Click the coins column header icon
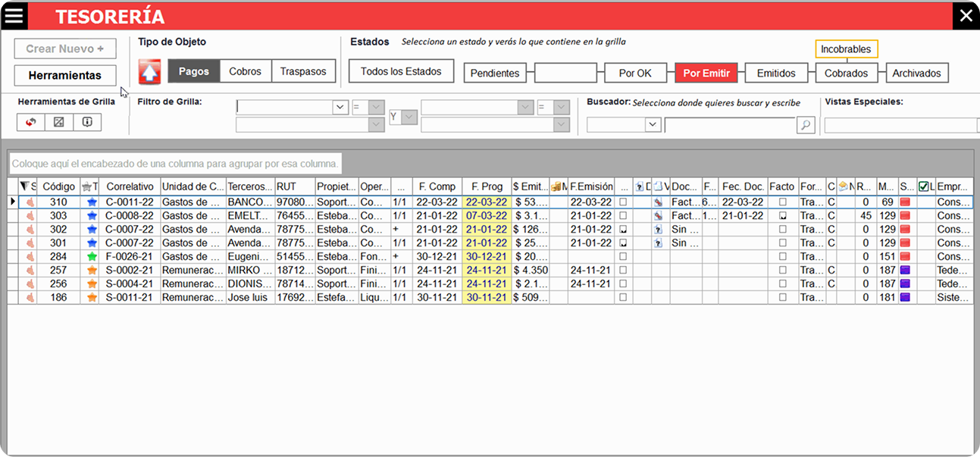980x457 pixels. [556, 186]
